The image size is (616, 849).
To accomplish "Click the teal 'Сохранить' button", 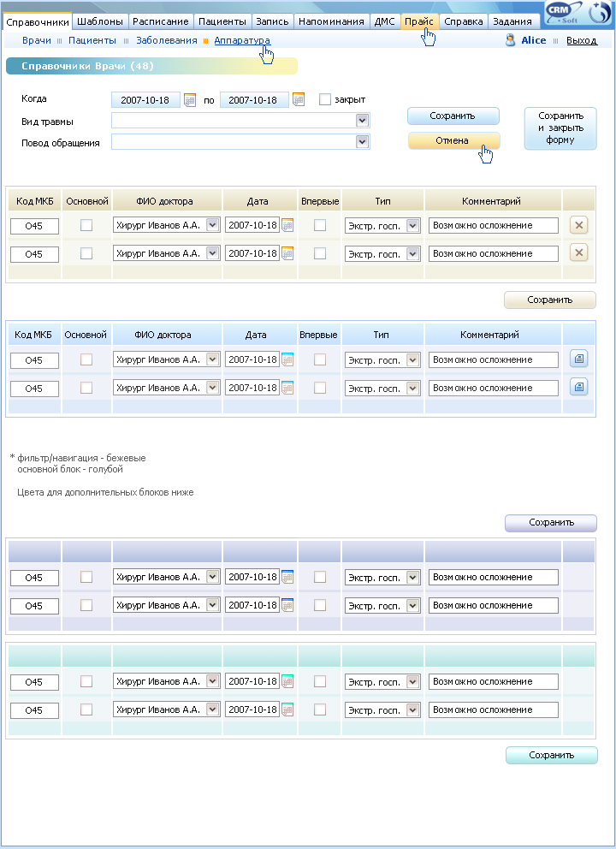I will click(x=552, y=756).
